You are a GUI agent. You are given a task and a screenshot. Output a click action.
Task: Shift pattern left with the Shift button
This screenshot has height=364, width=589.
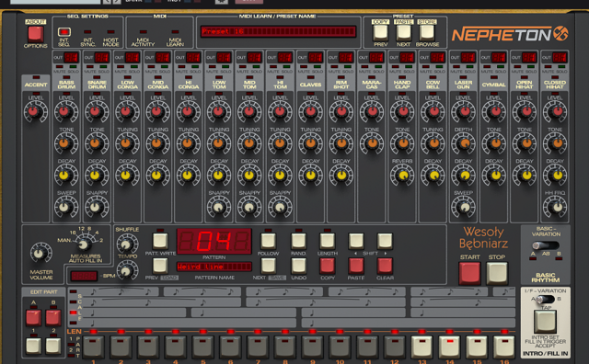356,241
